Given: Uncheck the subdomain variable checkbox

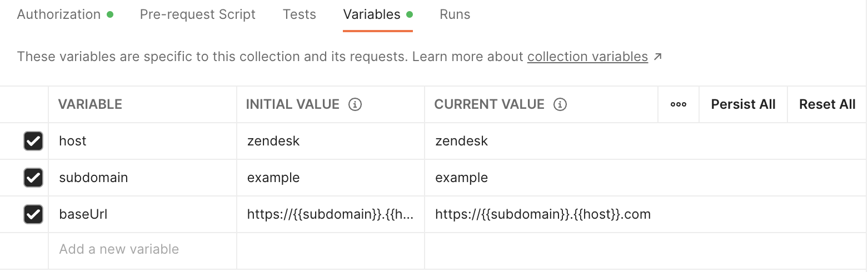Looking at the screenshot, I should coord(33,178).
